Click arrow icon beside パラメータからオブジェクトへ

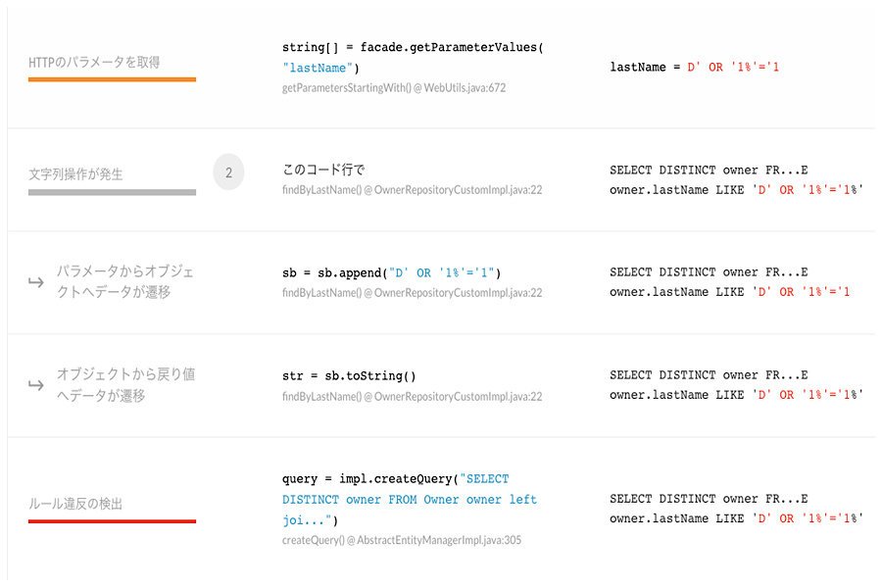click(36, 282)
